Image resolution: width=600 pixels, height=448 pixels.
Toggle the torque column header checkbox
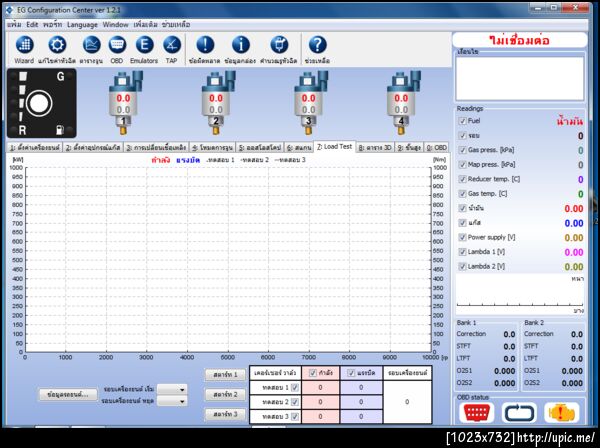[351, 373]
